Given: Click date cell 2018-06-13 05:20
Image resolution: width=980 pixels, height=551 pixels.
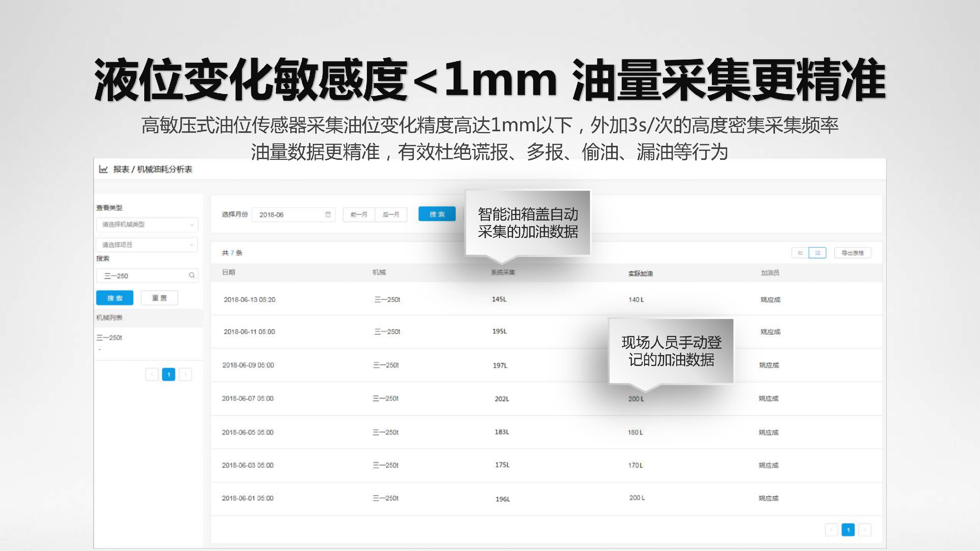Looking at the screenshot, I should [x=250, y=299].
